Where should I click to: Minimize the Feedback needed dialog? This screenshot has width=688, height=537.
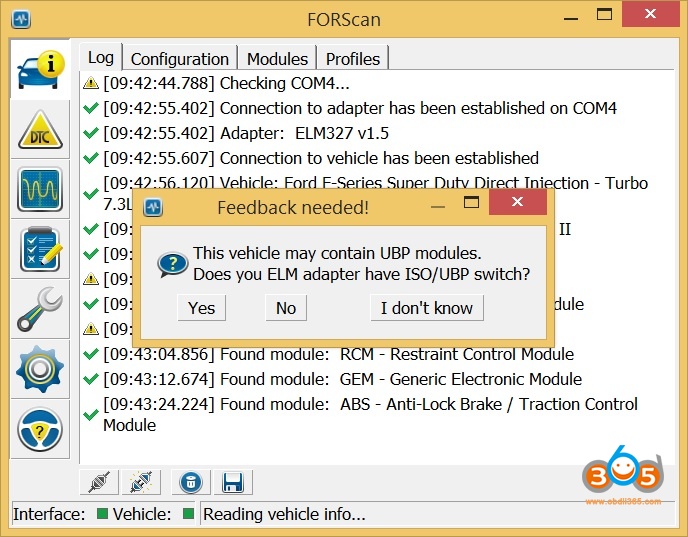point(438,206)
